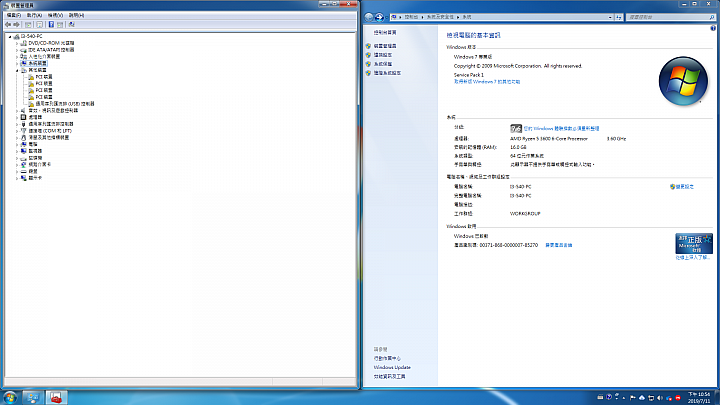Click the shield icon beside 系統保護
This screenshot has height=405, width=720.
368,64
